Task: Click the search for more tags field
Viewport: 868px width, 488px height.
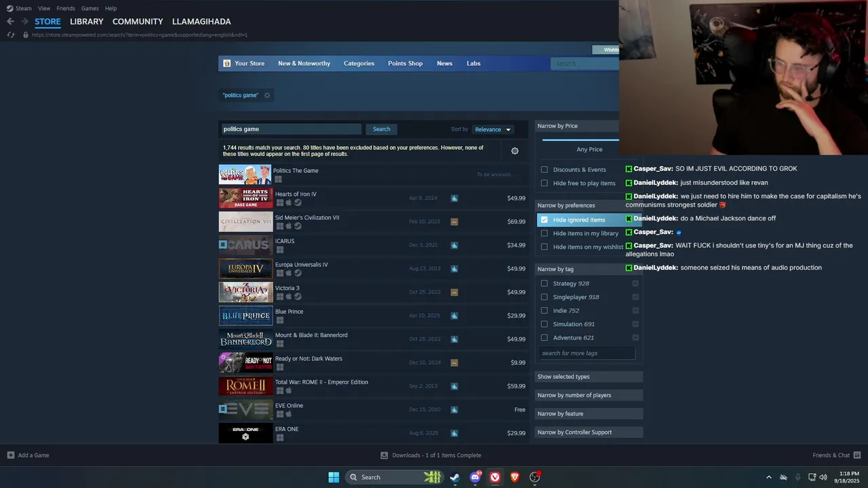Action: (x=587, y=353)
